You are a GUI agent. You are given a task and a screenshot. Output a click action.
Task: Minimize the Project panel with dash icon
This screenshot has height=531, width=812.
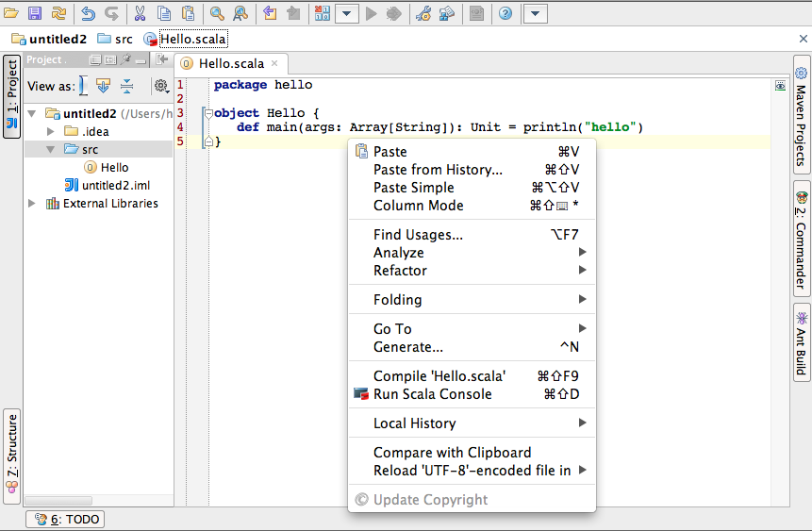point(141,61)
